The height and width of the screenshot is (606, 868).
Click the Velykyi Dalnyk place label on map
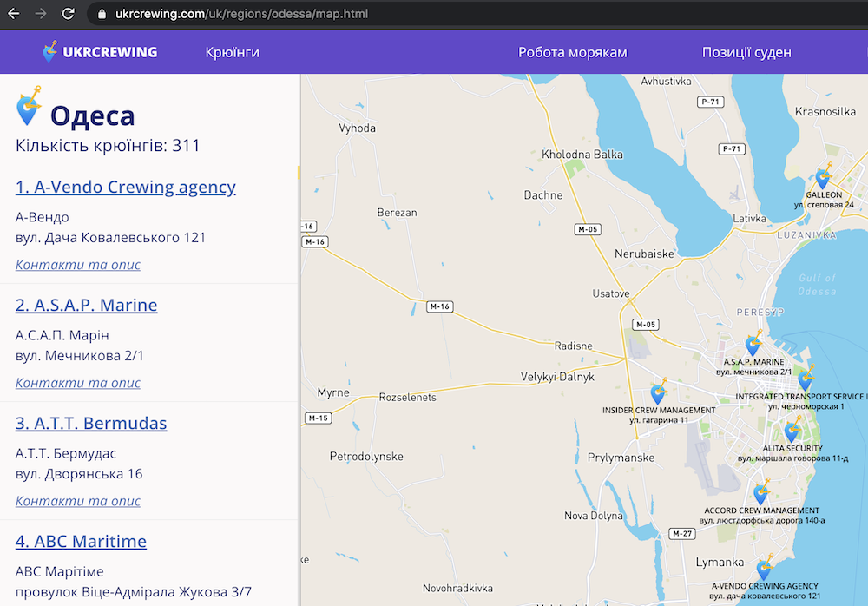[557, 377]
